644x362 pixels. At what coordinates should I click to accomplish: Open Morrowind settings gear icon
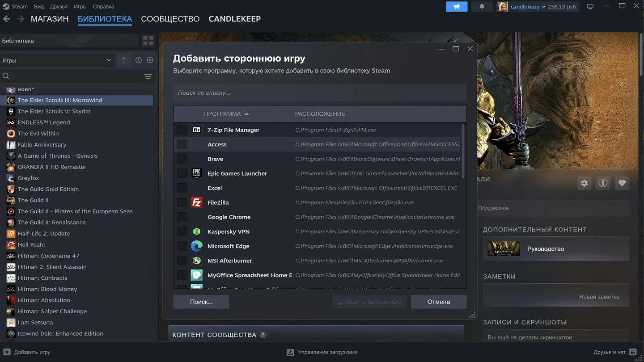pos(584,183)
